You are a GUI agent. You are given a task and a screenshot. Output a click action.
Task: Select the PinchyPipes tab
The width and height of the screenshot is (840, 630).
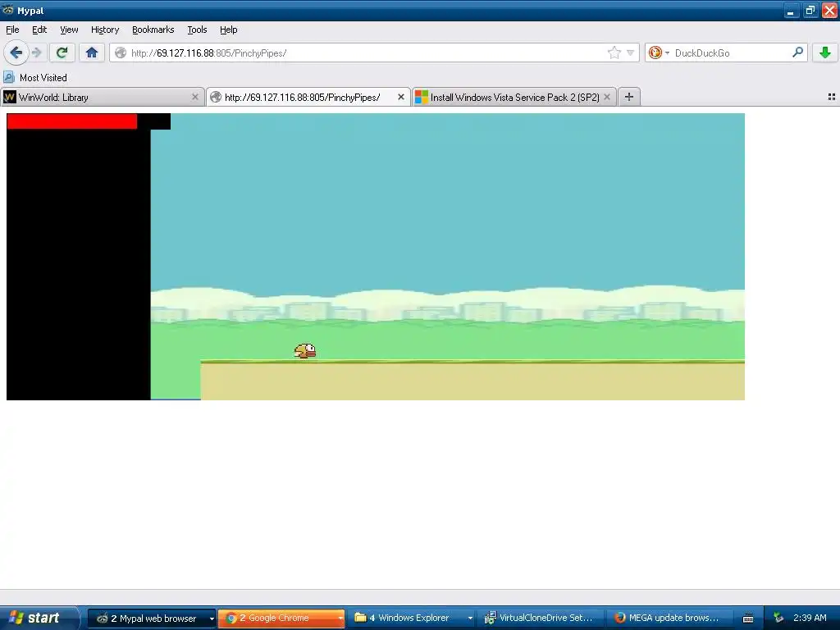coord(308,97)
